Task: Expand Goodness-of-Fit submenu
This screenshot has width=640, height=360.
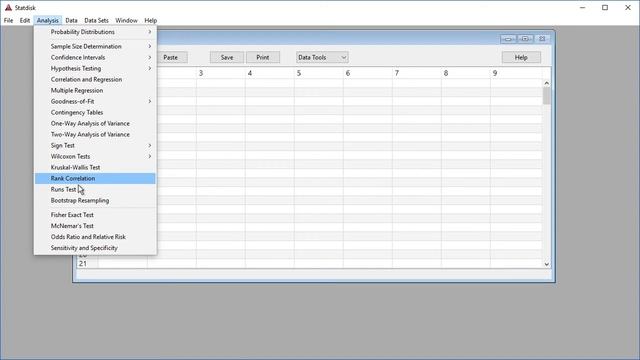Action: [x=95, y=101]
